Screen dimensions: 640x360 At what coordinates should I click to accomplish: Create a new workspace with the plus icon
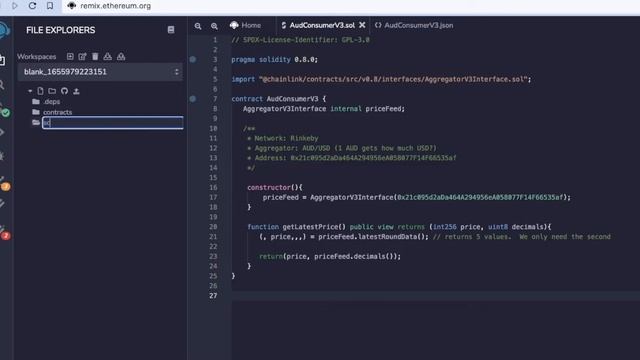70,56
